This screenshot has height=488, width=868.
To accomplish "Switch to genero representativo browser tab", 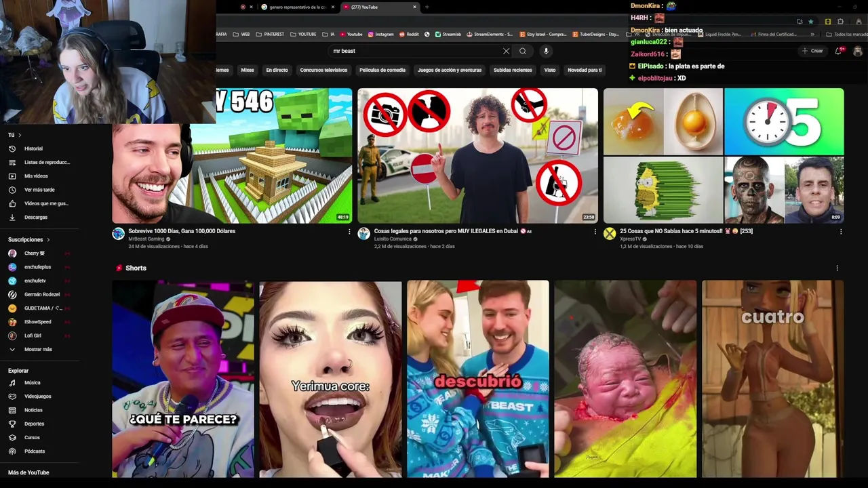I will [298, 7].
